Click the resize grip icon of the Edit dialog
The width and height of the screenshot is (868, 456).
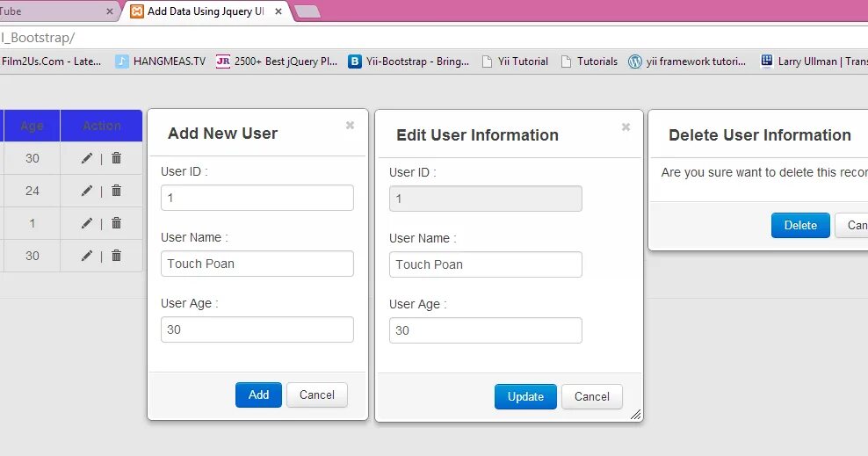635,414
